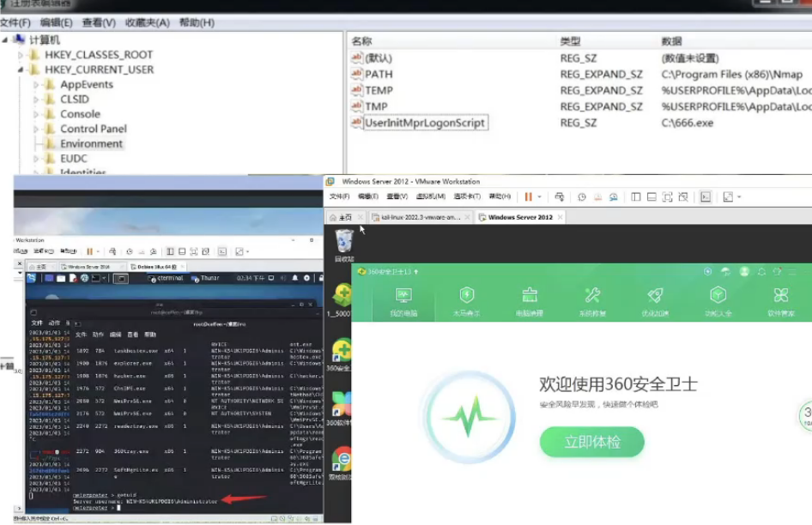This screenshot has height=525, width=812.
Task: Enter Unity mode in Windows Server 2012 VMware
Action: (x=683, y=196)
